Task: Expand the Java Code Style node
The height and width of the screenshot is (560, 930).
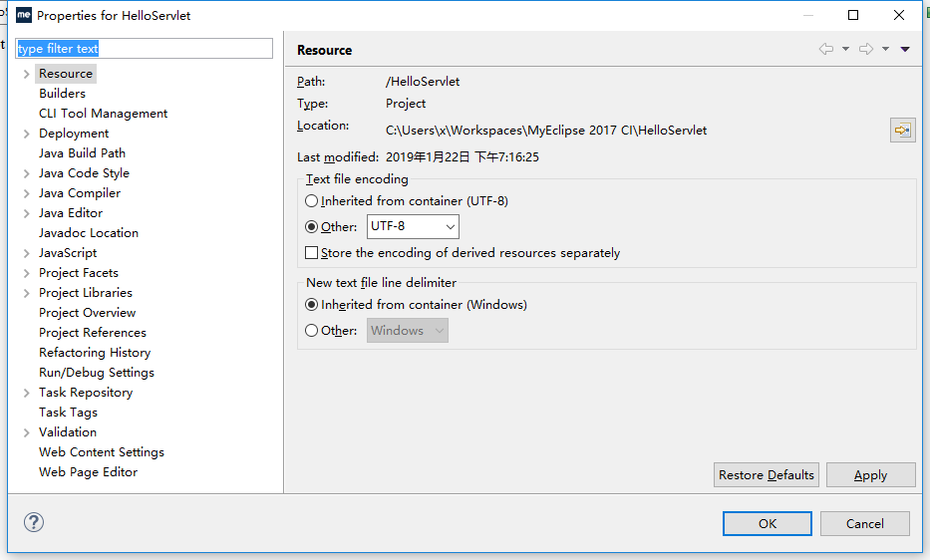Action: coord(26,173)
